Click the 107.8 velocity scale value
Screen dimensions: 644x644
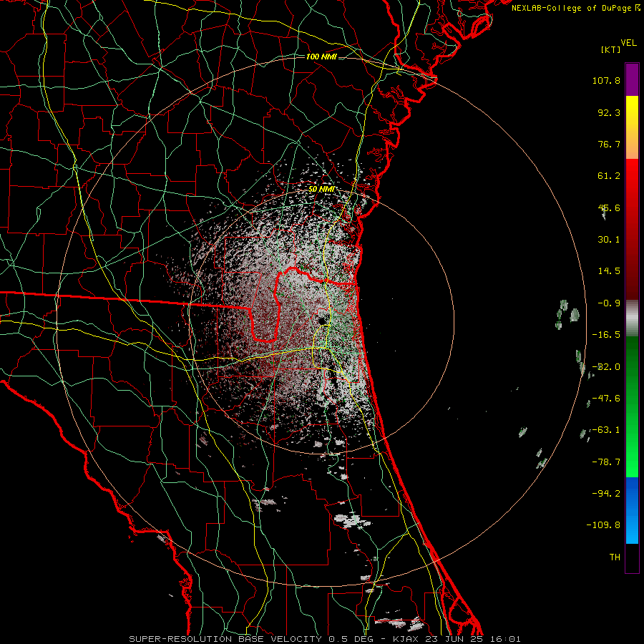[606, 80]
